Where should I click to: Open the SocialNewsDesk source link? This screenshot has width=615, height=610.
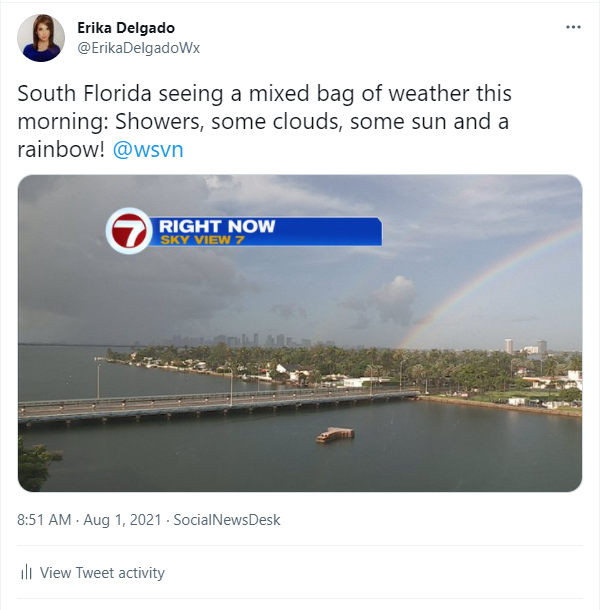pyautogui.click(x=227, y=520)
